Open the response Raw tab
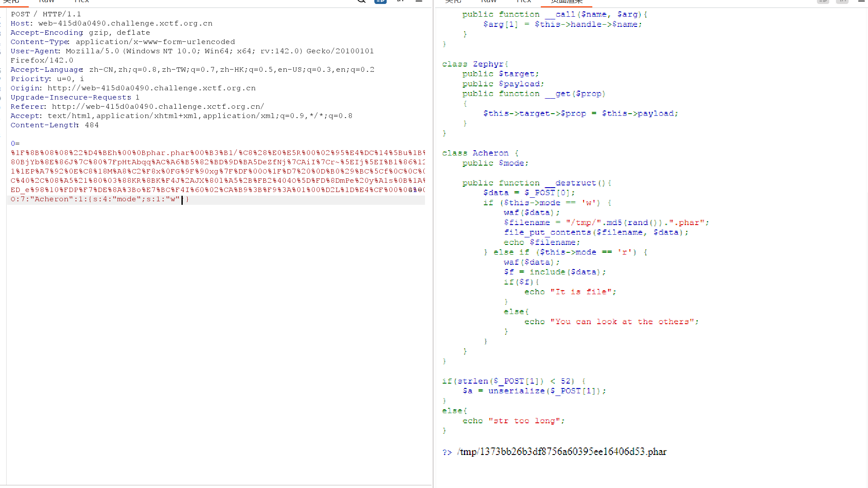Screen dimensions: 868x488 pyautogui.click(x=488, y=1)
